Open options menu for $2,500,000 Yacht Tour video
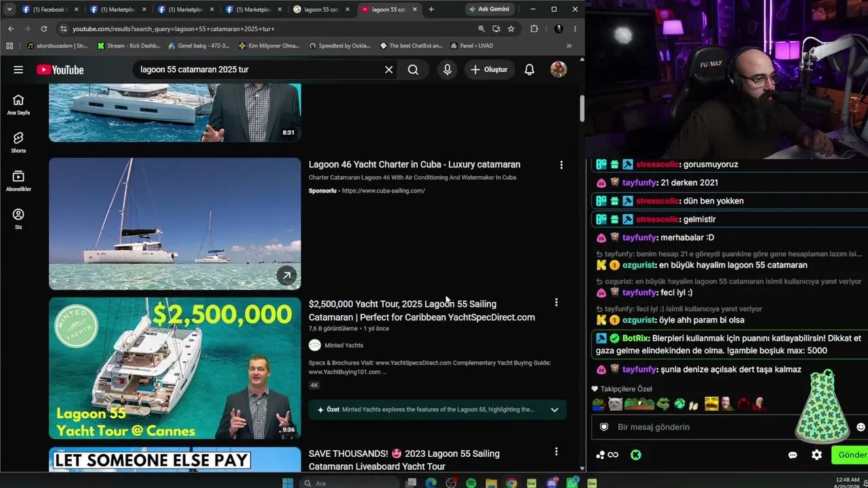868x488 pixels. coord(556,303)
